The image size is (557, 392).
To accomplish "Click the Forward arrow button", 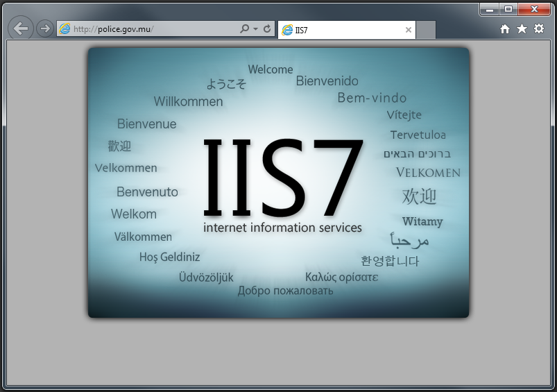I will [45, 28].
